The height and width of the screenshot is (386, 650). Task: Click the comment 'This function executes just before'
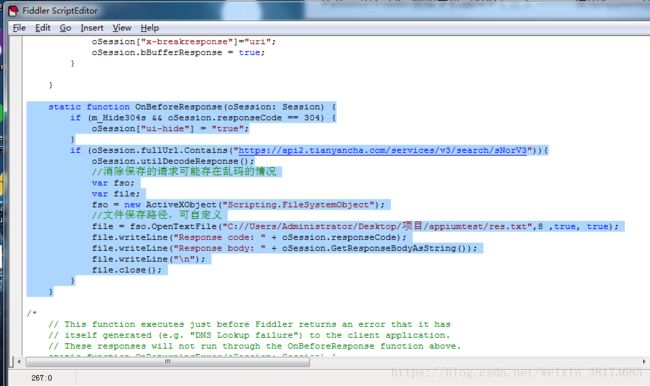250,324
